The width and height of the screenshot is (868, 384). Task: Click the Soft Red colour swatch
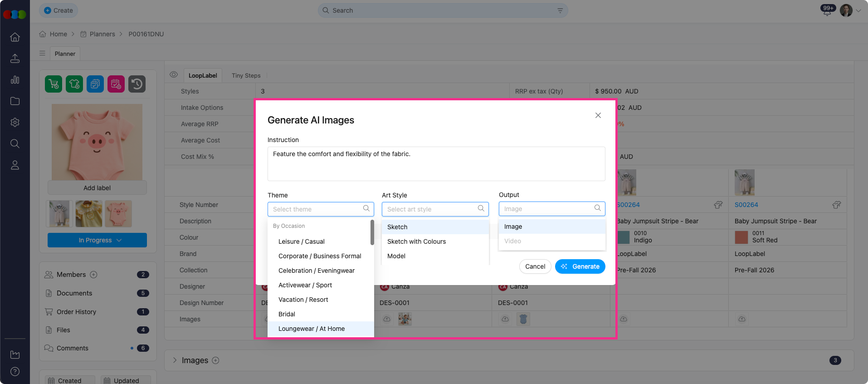[x=741, y=237]
